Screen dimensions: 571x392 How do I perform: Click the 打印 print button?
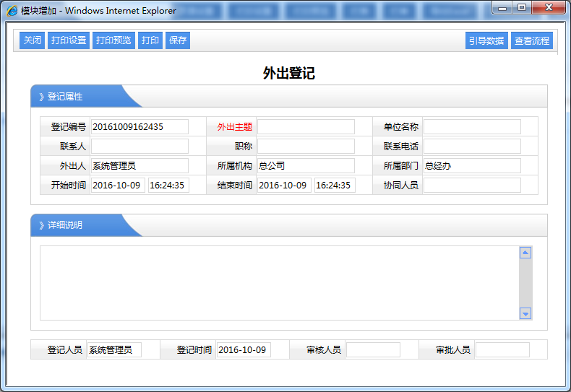click(150, 40)
